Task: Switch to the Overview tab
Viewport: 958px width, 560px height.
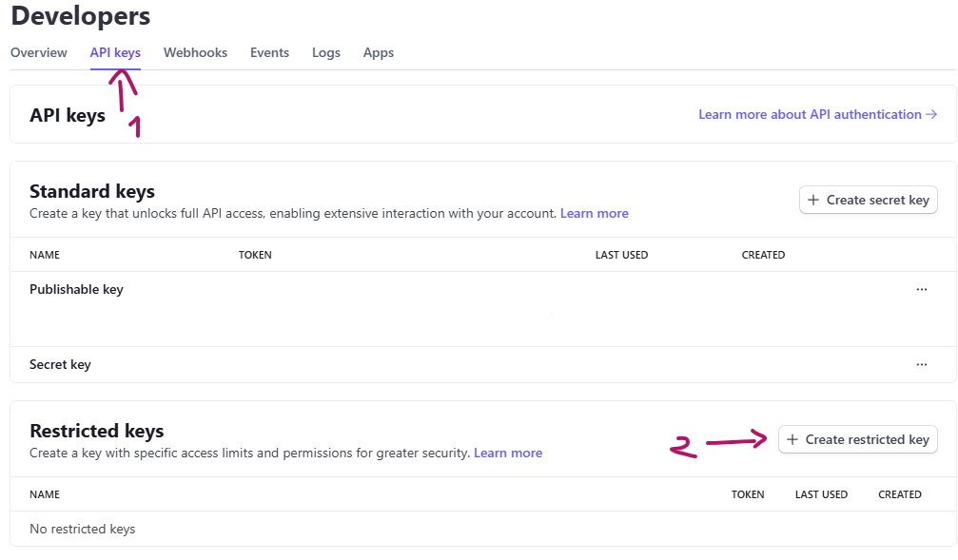Action: [39, 53]
